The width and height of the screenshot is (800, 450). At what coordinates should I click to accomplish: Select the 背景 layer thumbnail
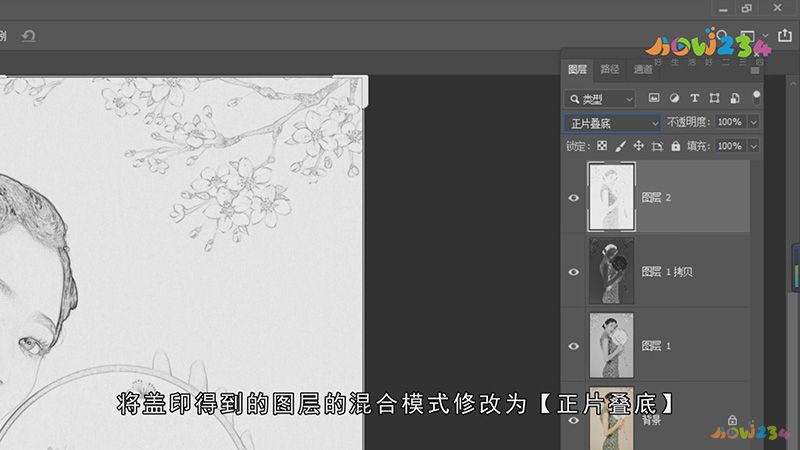(x=611, y=419)
